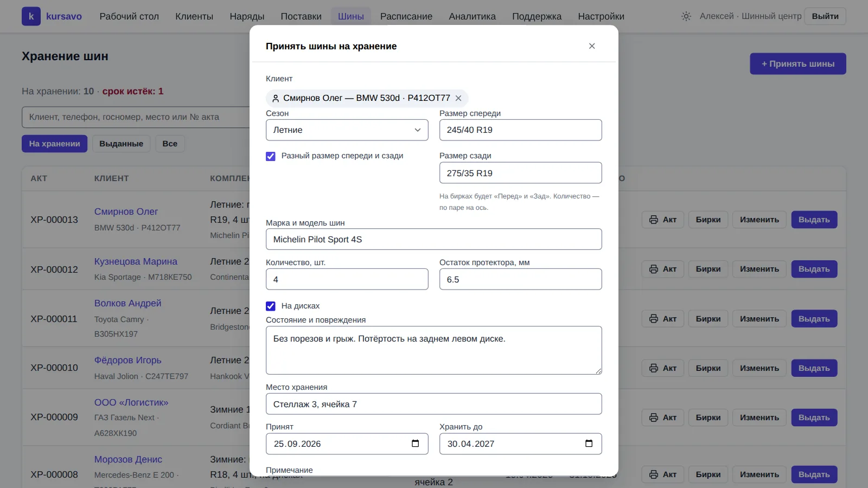Remove selected client Смирнов Олег chip
The width and height of the screenshot is (868, 488).
point(458,98)
